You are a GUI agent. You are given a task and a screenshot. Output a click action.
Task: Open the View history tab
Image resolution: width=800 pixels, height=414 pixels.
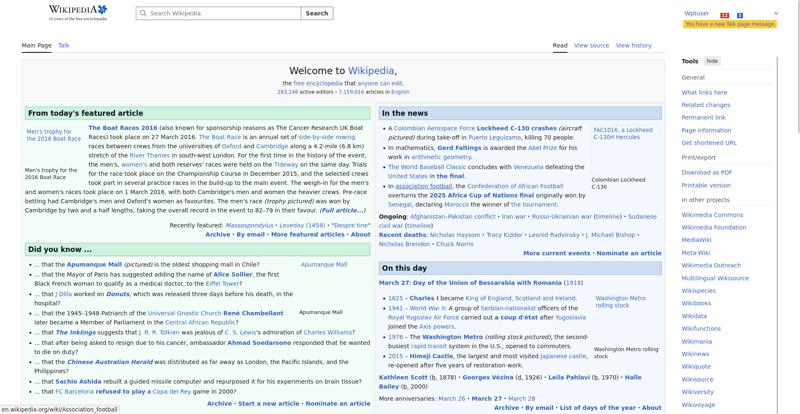tap(633, 46)
